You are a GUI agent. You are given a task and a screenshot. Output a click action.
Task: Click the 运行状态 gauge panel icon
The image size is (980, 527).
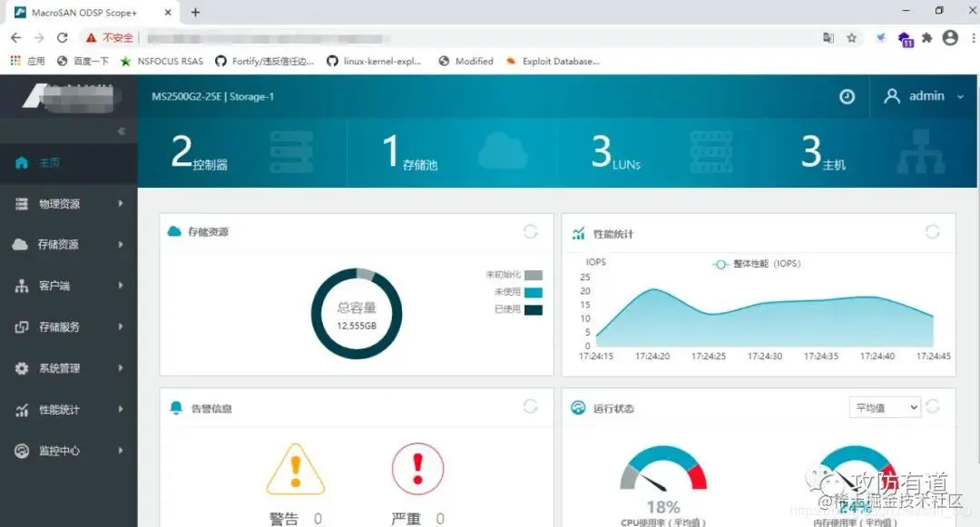[x=578, y=408]
